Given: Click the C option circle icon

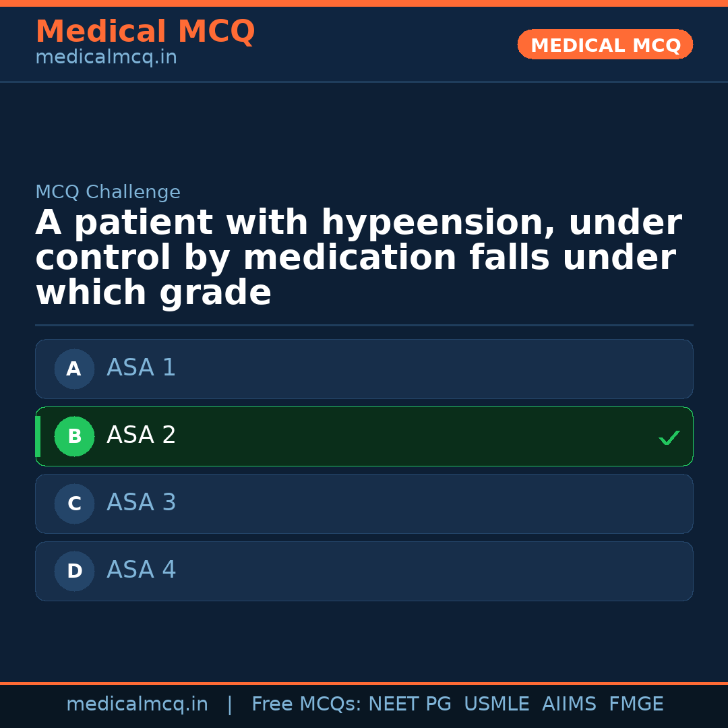Looking at the screenshot, I should 74,504.
